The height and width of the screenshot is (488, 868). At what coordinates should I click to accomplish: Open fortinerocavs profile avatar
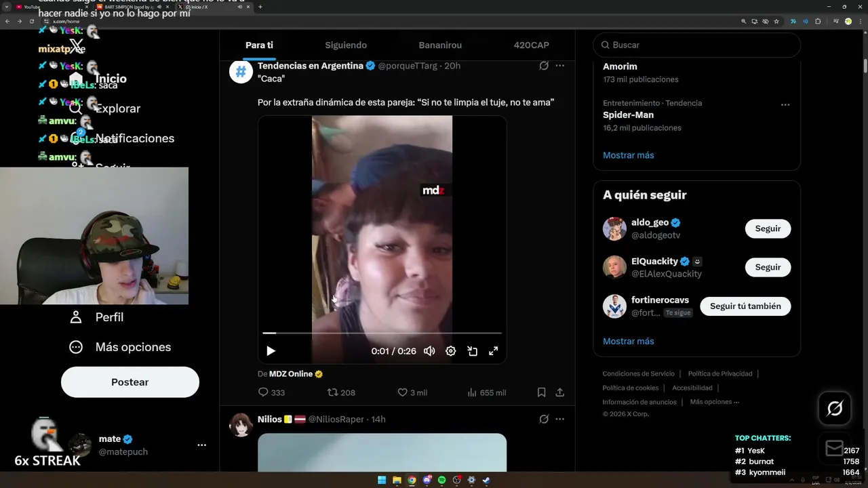[614, 306]
